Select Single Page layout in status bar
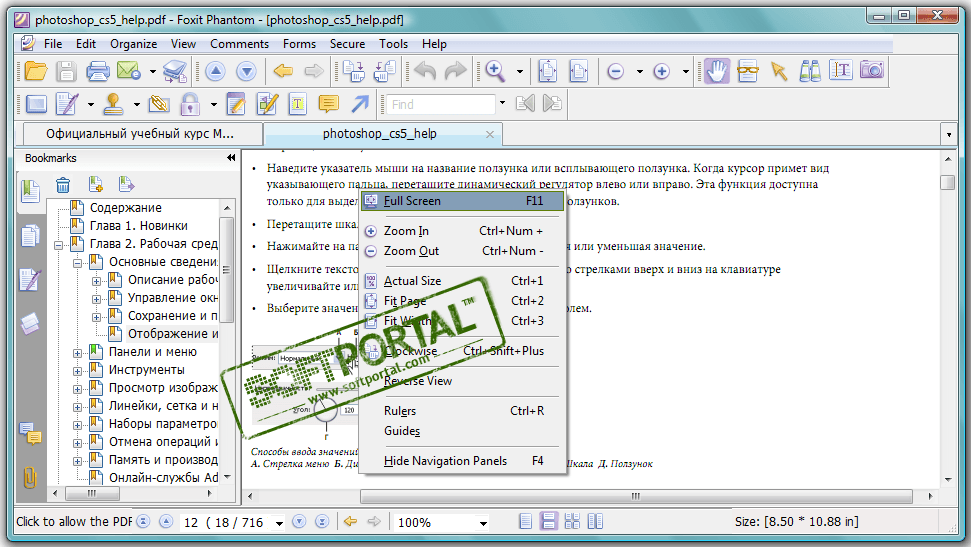This screenshot has width=971, height=547. 526,521
